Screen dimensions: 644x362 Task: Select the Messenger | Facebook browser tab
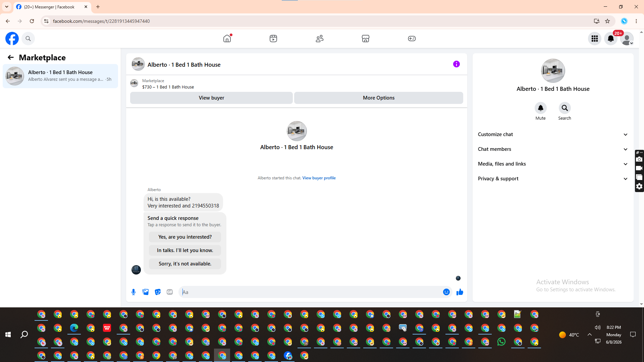(x=52, y=7)
